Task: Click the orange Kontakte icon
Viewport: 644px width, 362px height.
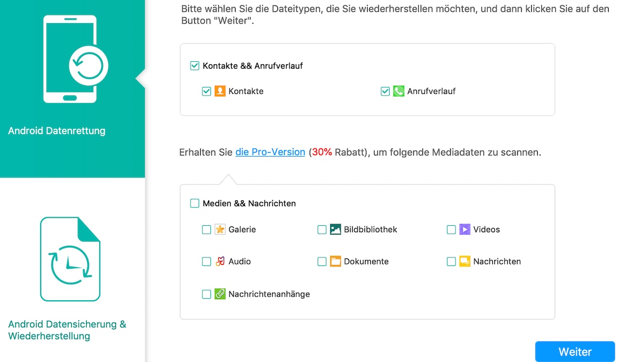Action: pos(220,91)
